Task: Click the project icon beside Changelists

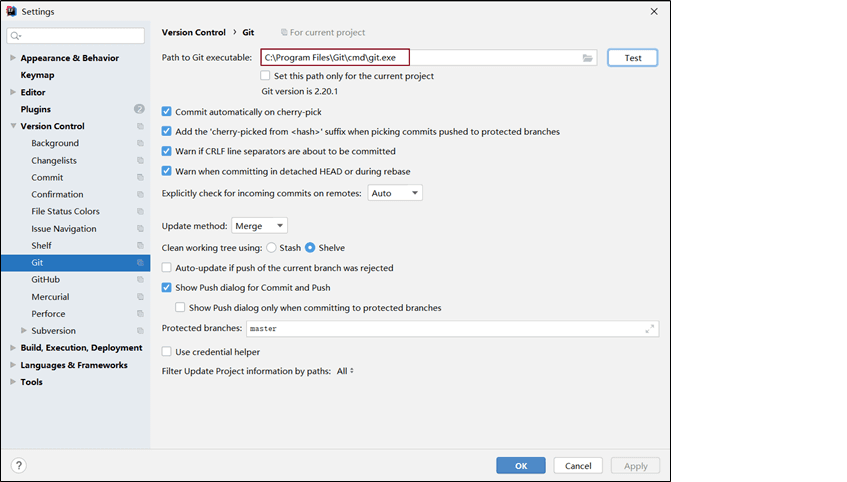Action: 140,161
